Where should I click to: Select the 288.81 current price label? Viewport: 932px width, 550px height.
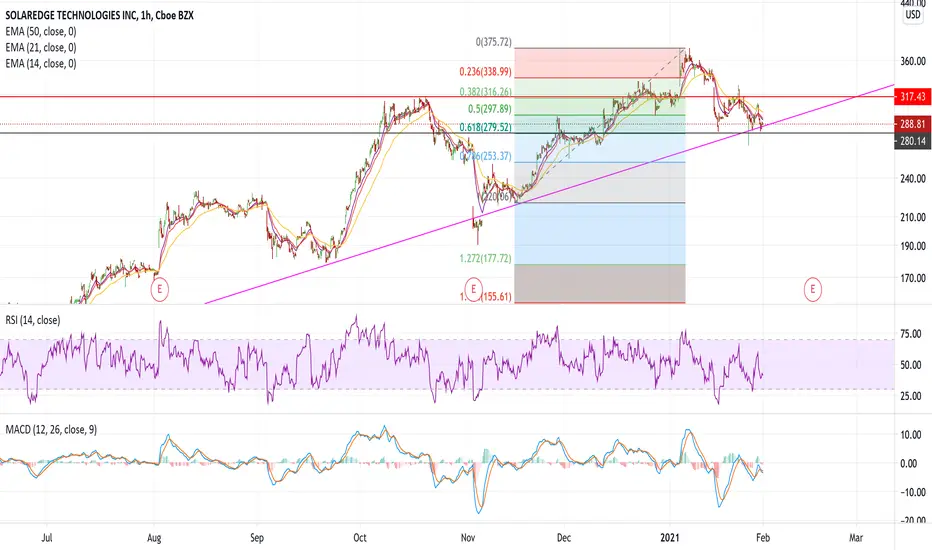[912, 124]
